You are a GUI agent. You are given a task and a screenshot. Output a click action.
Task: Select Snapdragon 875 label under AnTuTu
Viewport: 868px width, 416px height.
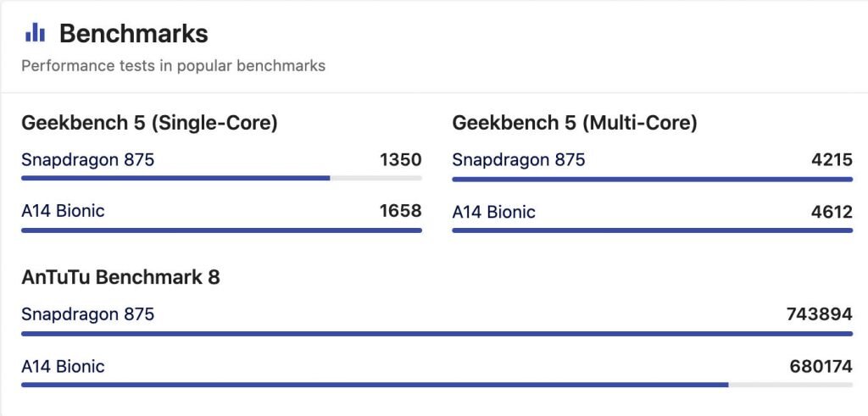coord(88,314)
